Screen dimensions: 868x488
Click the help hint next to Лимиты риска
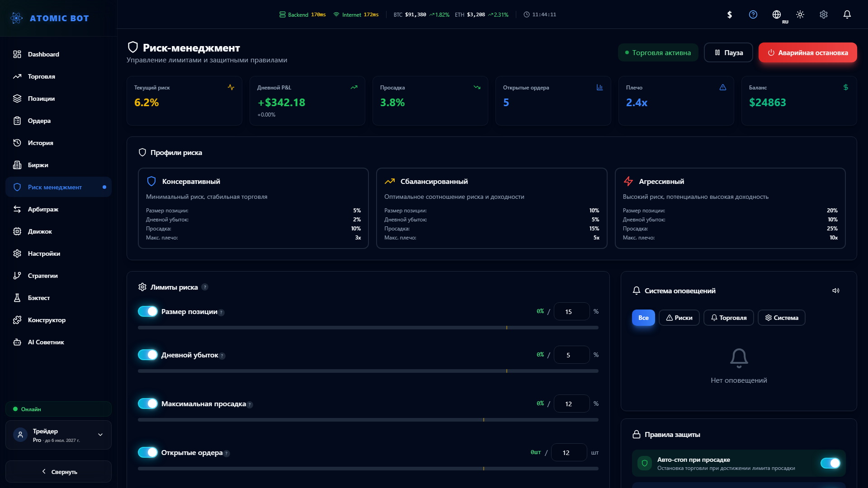[205, 287]
